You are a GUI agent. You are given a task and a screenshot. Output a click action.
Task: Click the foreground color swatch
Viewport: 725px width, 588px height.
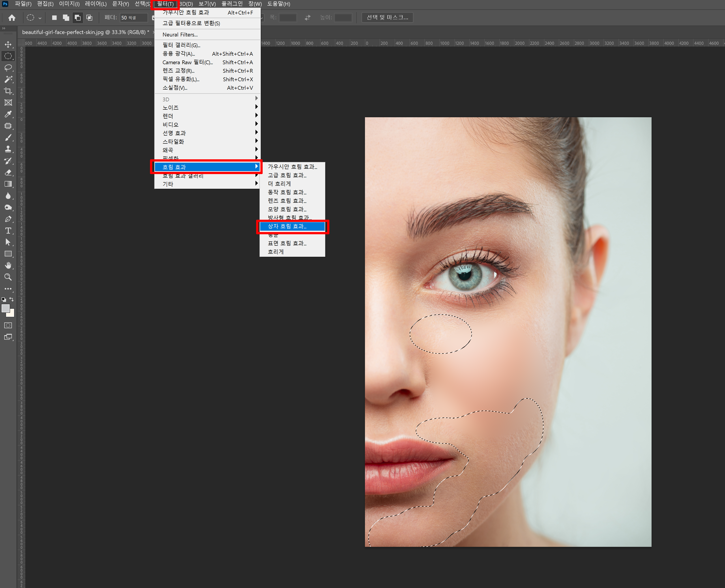click(x=5, y=308)
